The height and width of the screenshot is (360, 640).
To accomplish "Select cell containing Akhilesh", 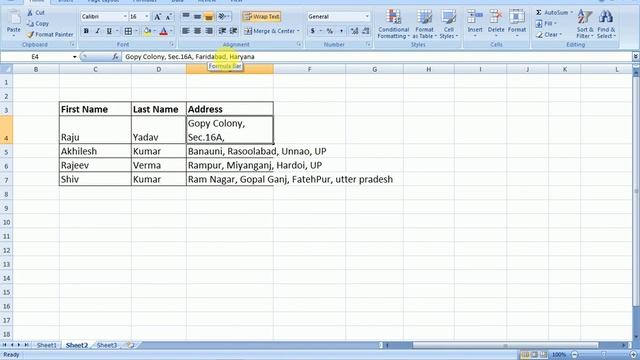I will click(95, 151).
